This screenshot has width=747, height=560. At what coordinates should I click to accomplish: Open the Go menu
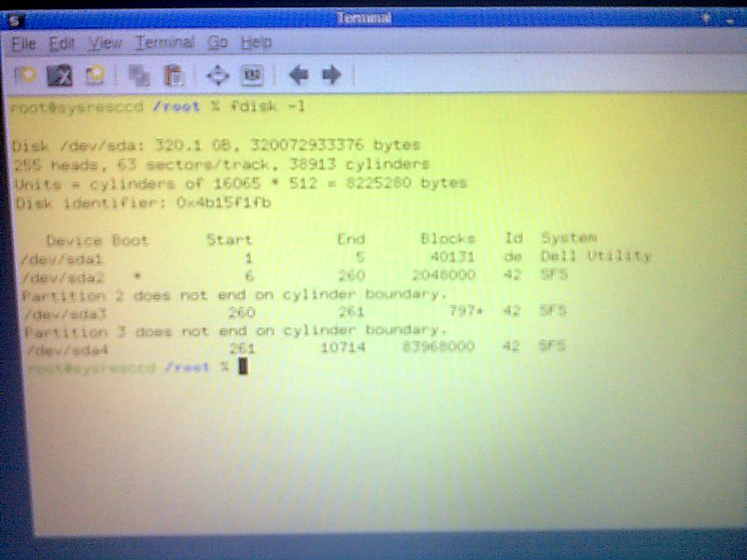[218, 43]
